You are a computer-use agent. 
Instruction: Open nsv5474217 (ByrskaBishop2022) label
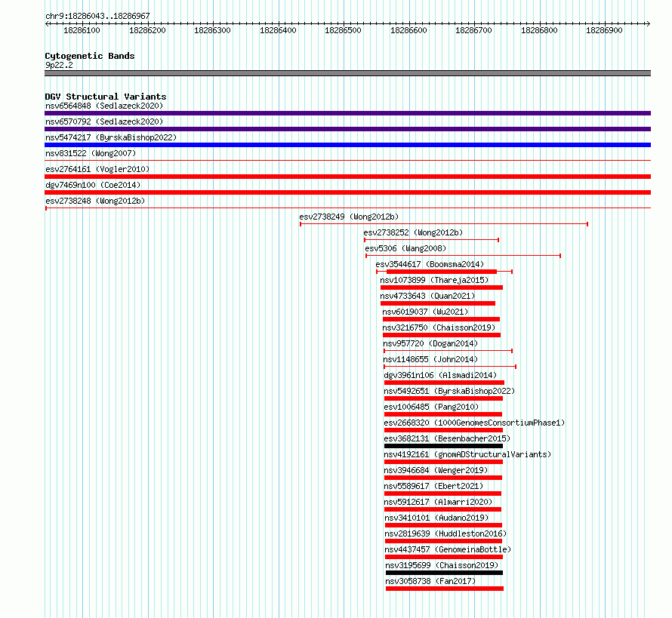pos(111,137)
